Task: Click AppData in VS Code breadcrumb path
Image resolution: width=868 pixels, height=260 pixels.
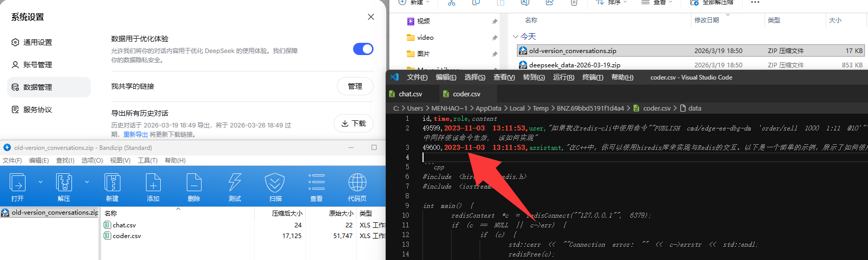Action: click(488, 109)
